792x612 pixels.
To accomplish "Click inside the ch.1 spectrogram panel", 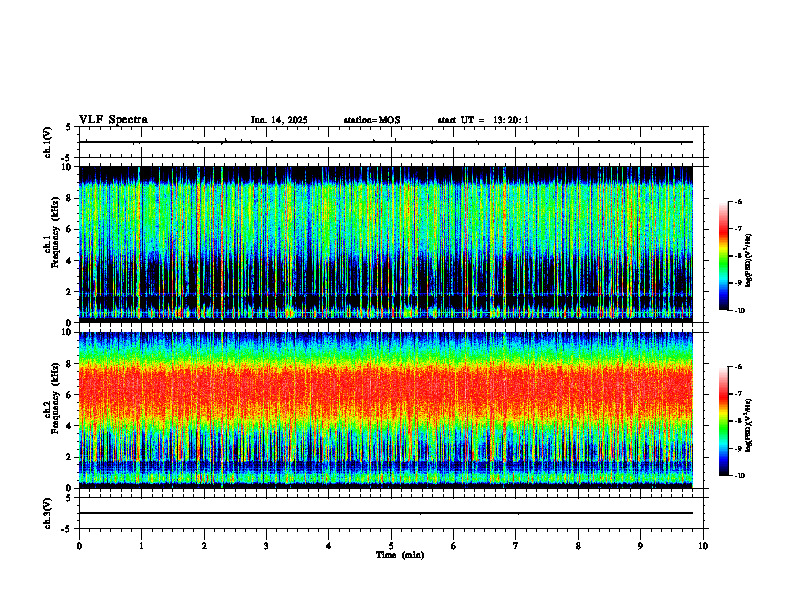I will tap(386, 244).
